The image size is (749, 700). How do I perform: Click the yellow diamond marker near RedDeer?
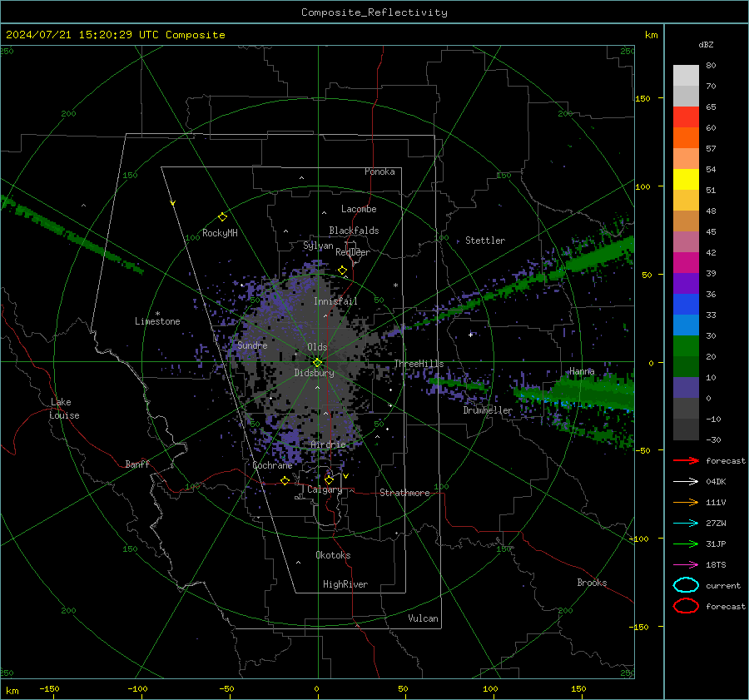343,271
